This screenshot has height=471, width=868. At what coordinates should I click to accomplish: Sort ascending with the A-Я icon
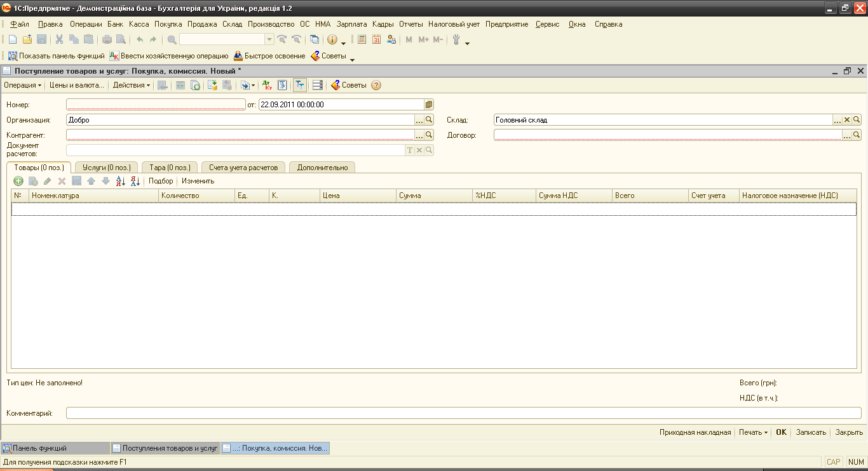[121, 181]
